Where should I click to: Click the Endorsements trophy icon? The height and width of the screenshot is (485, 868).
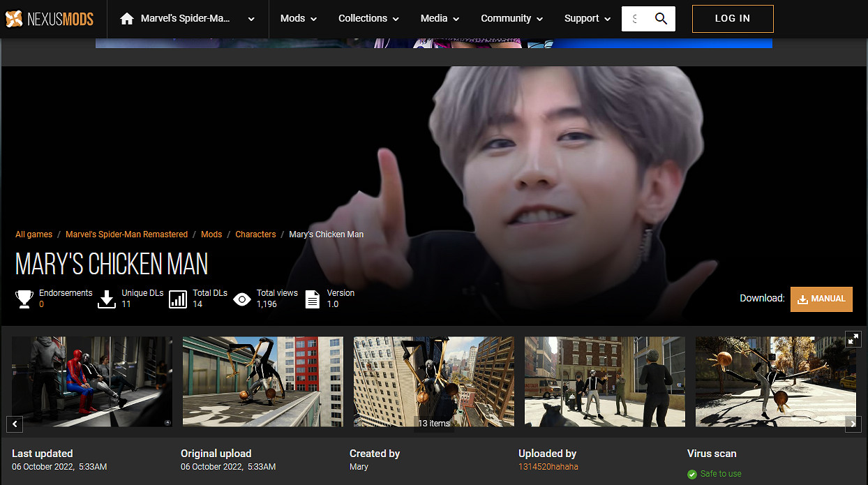coord(24,299)
